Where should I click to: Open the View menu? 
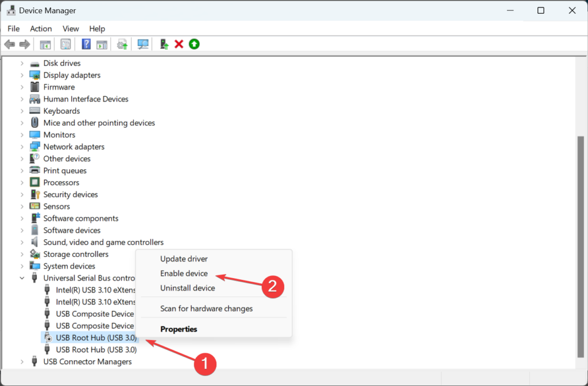coord(71,28)
